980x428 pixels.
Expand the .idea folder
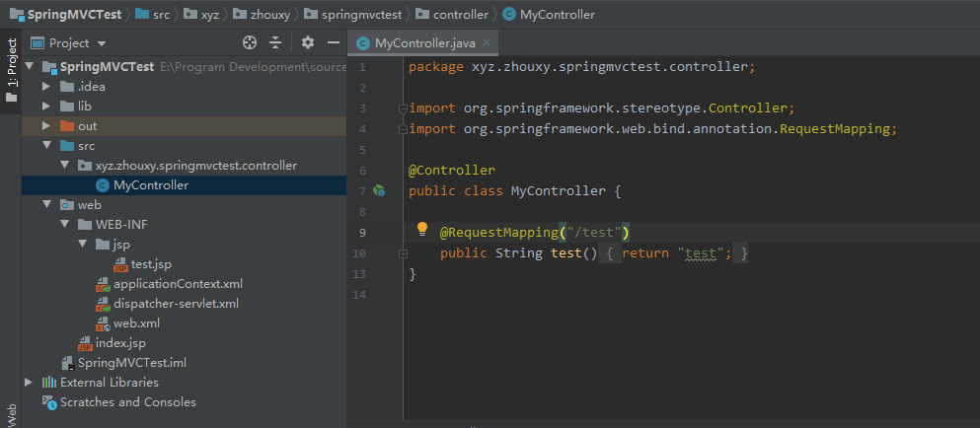46,87
